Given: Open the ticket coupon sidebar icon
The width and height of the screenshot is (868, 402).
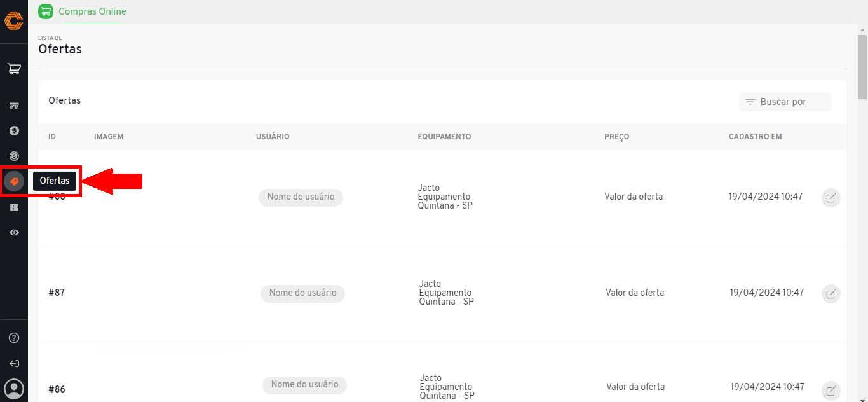Looking at the screenshot, I should (x=14, y=207).
